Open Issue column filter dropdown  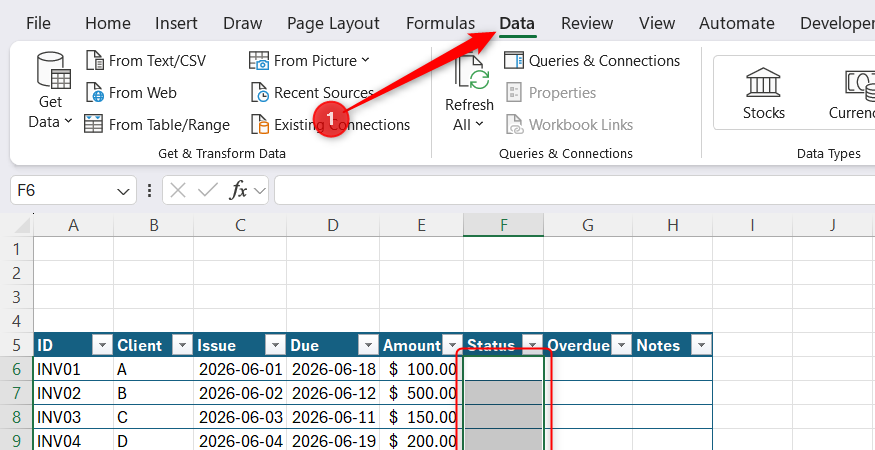tap(275, 346)
